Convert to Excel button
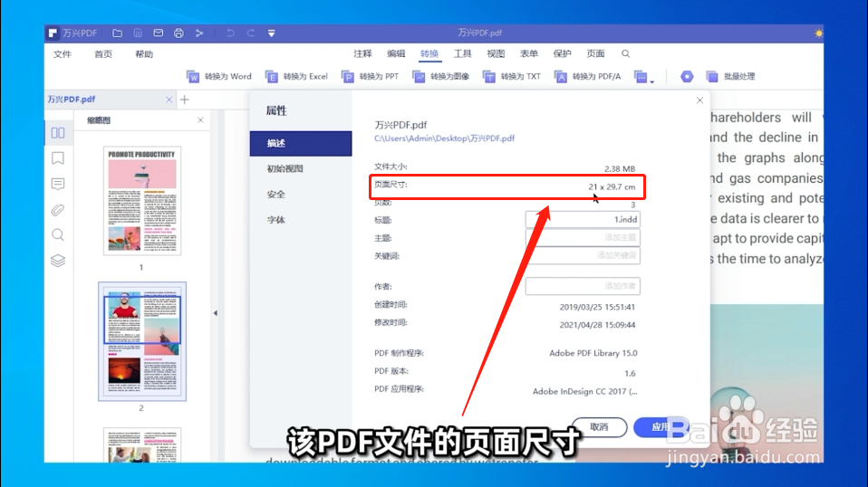This screenshot has height=487, width=868. pyautogui.click(x=296, y=76)
